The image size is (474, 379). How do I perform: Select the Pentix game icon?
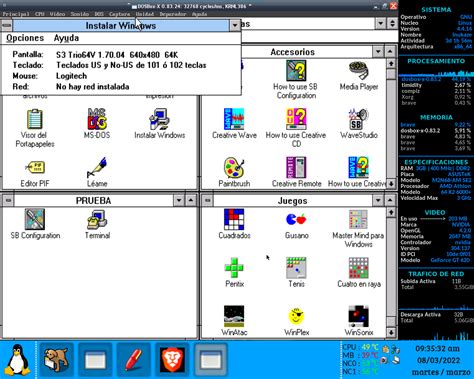pos(234,268)
